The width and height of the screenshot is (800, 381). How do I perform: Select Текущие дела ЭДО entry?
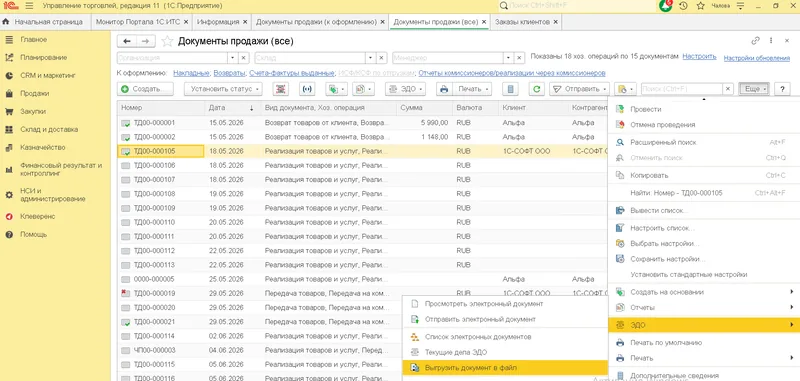[x=505, y=352]
